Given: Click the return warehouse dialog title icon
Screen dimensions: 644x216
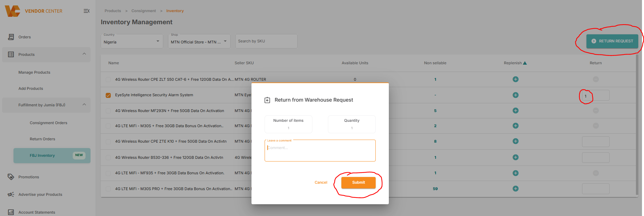Looking at the screenshot, I should (267, 100).
